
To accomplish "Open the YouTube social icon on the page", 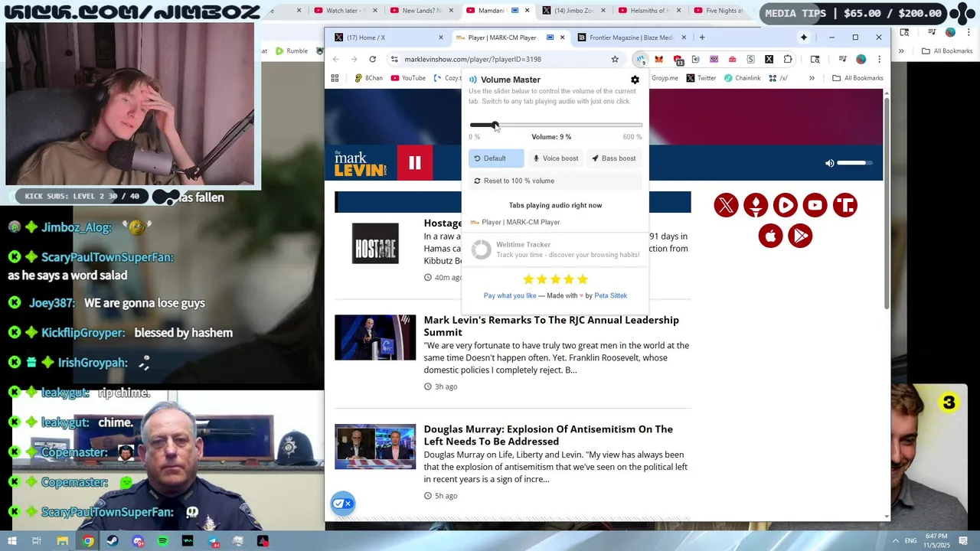I will coord(815,205).
